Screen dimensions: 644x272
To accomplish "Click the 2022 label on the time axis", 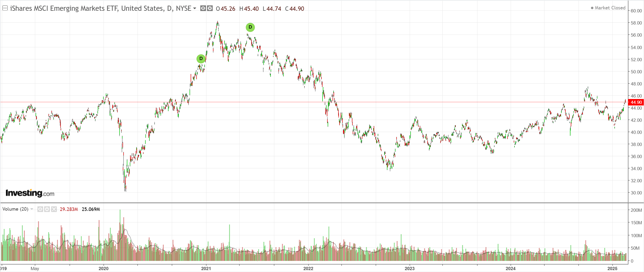I will pos(308,269).
